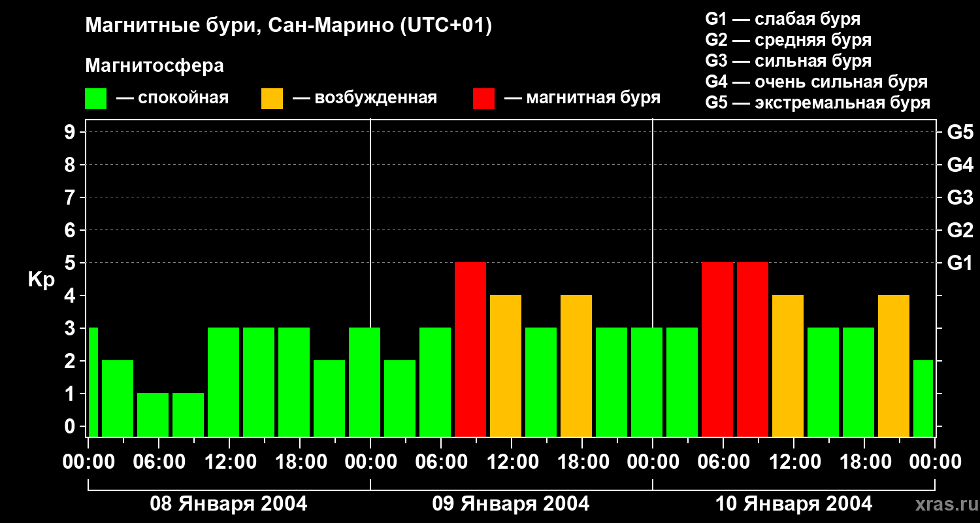Click the green 'спокойная' legend swatch

coord(95,99)
